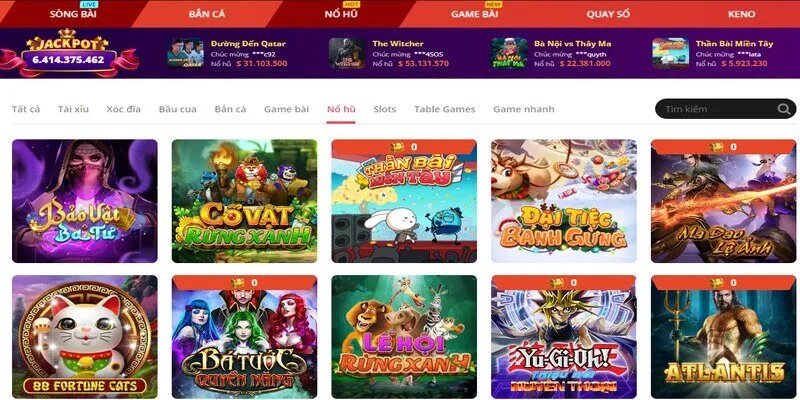Viewport: 800px width, 400px height.
Task: Launch the 88 Fortune Cats game
Action: (85, 337)
